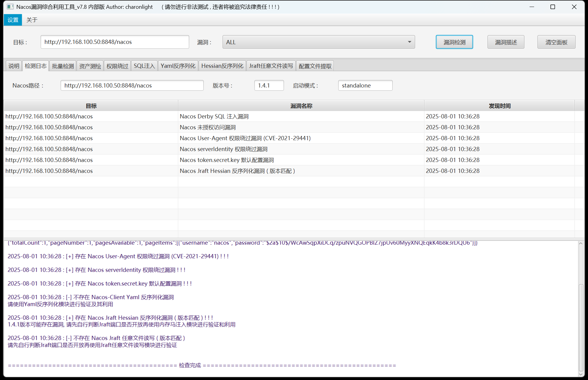Switch to the 批量检测 tab
This screenshot has height=380, width=588.
[x=63, y=66]
